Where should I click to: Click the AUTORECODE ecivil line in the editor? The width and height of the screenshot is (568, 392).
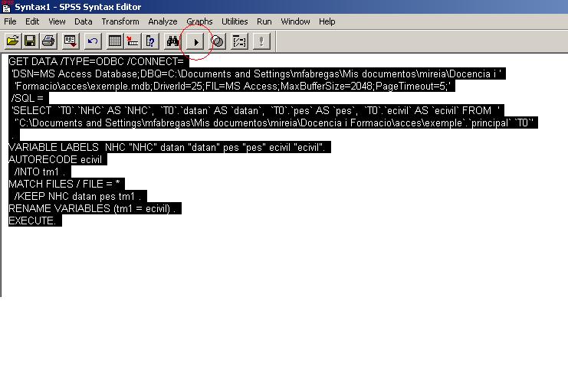pos(57,159)
